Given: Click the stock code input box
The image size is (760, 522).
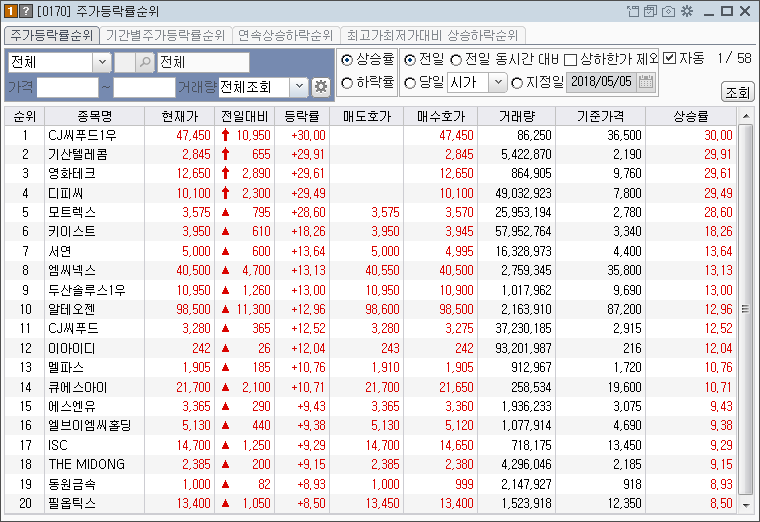Looking at the screenshot, I should point(125,62).
